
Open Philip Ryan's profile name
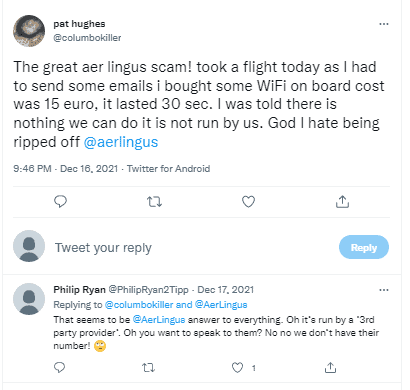(79, 289)
